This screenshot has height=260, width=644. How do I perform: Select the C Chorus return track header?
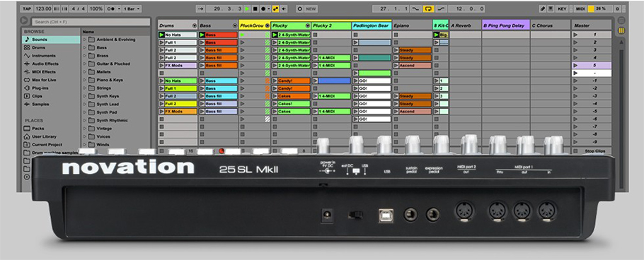pos(551,25)
